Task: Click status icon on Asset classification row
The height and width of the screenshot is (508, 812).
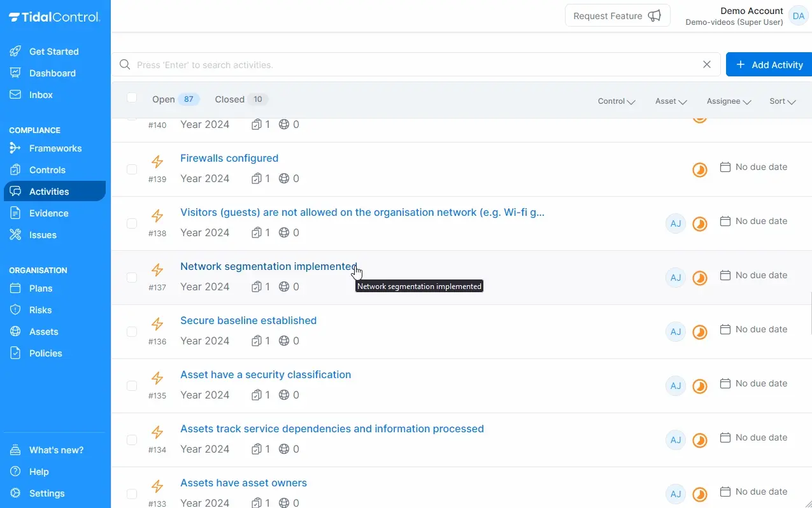Action: 700,386
